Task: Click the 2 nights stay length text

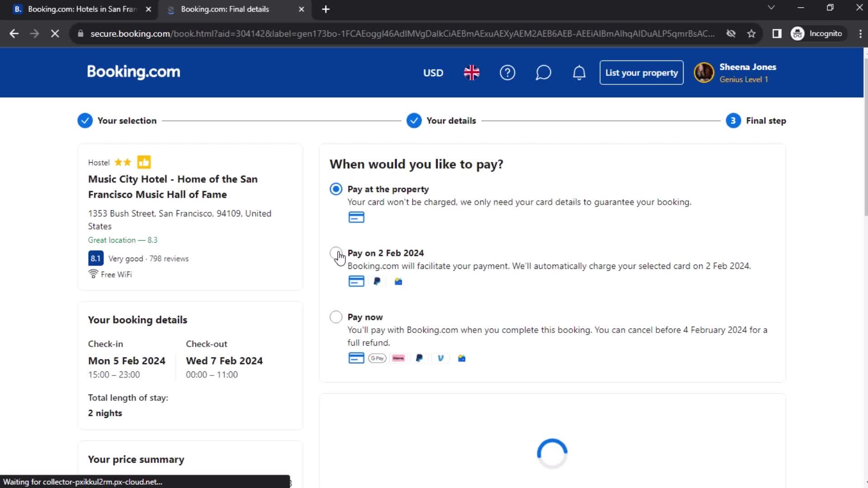Action: point(105,413)
